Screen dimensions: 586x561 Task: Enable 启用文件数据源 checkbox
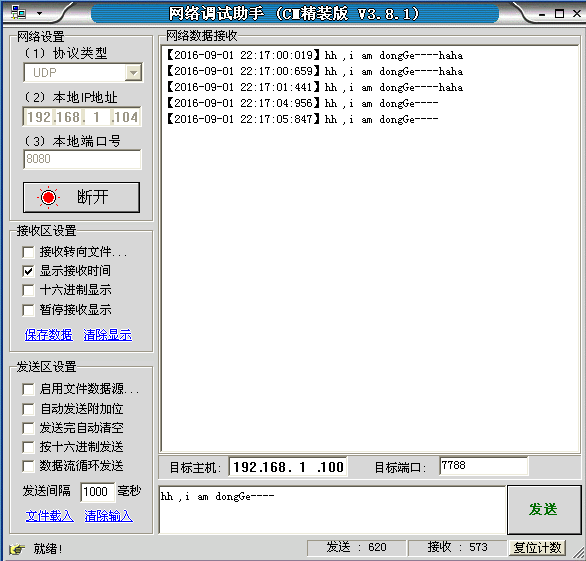click(28, 389)
